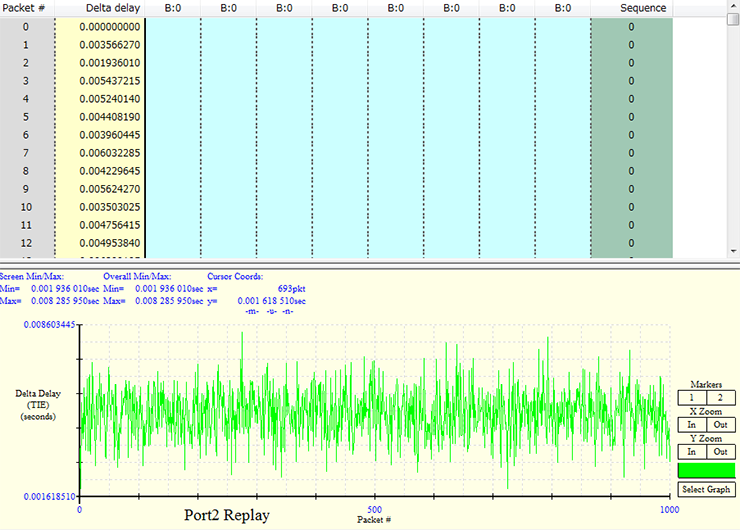Click Y Zoom Out button
The image size is (740, 530).
721,452
